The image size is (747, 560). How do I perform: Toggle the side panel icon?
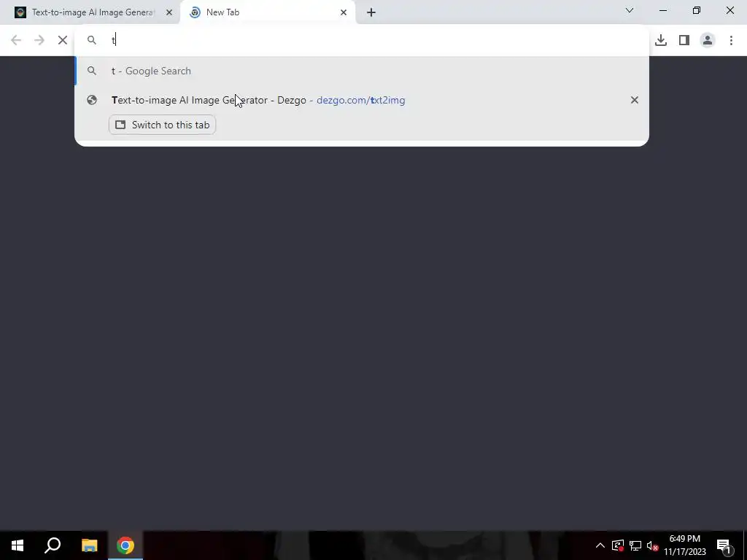(x=684, y=41)
